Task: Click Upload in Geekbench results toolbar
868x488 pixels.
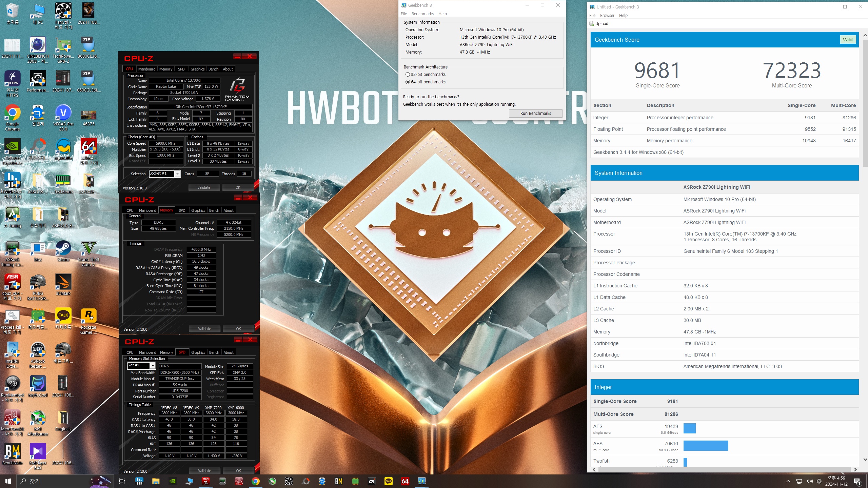Action: pyautogui.click(x=599, y=24)
